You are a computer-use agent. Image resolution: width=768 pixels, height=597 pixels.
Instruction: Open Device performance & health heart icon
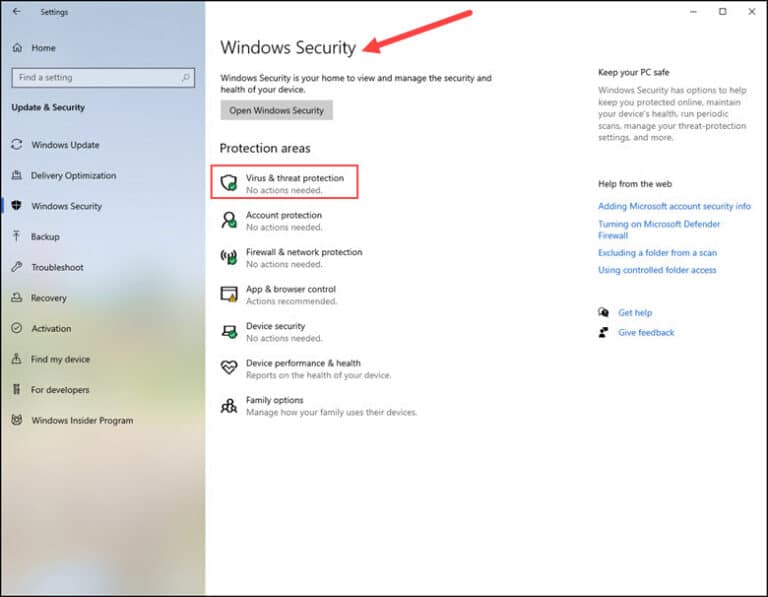pos(229,368)
